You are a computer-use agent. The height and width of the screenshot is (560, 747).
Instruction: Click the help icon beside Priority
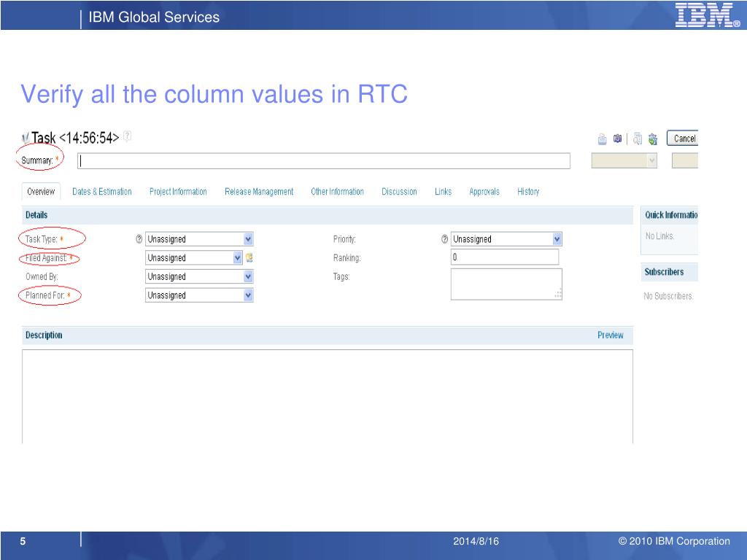[x=445, y=239]
